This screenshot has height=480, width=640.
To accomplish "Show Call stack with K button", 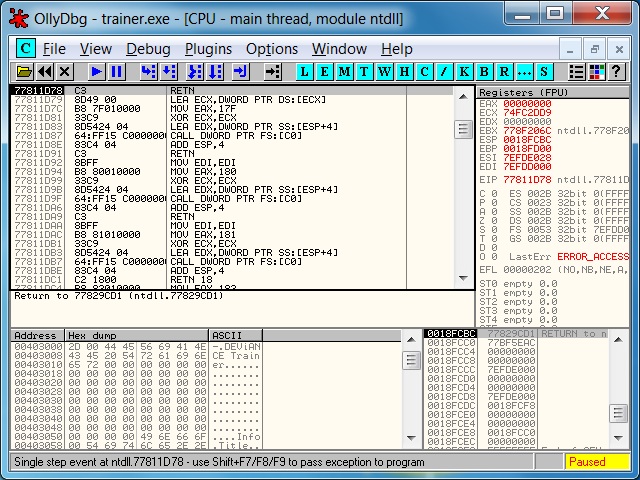I will coord(464,71).
